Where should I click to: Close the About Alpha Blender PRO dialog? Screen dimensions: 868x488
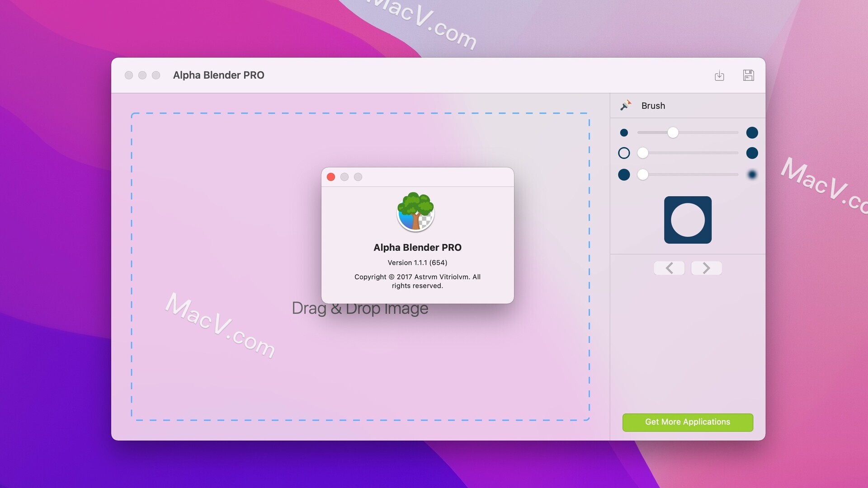click(331, 177)
